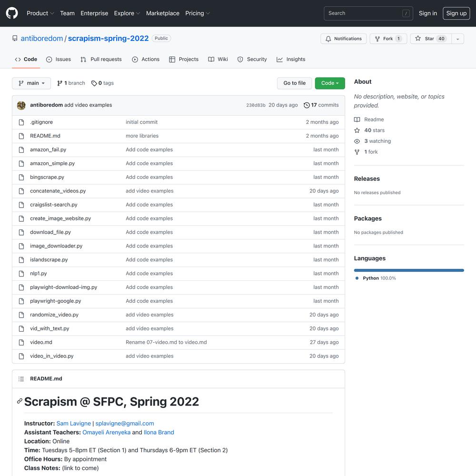476x476 pixels.
Task: Click the tag icon beside 0 tags
Action: (94, 83)
